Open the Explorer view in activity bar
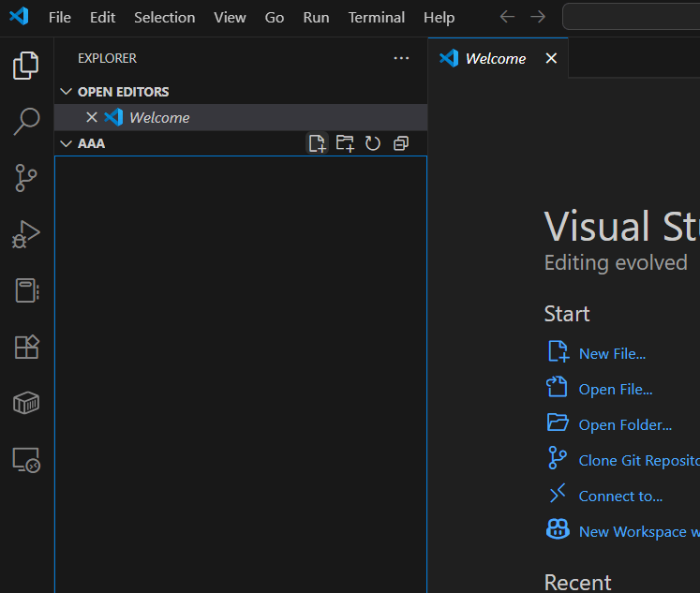The height and width of the screenshot is (593, 700). pos(26,66)
